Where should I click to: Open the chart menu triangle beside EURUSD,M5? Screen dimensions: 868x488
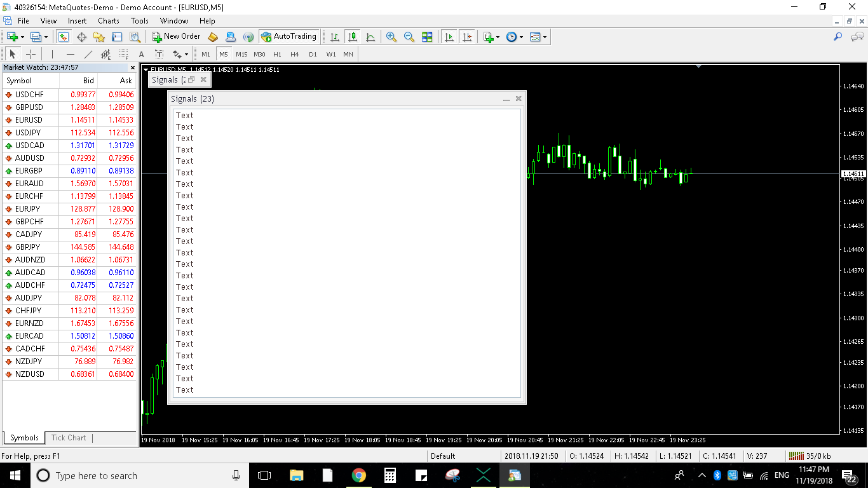click(146, 69)
